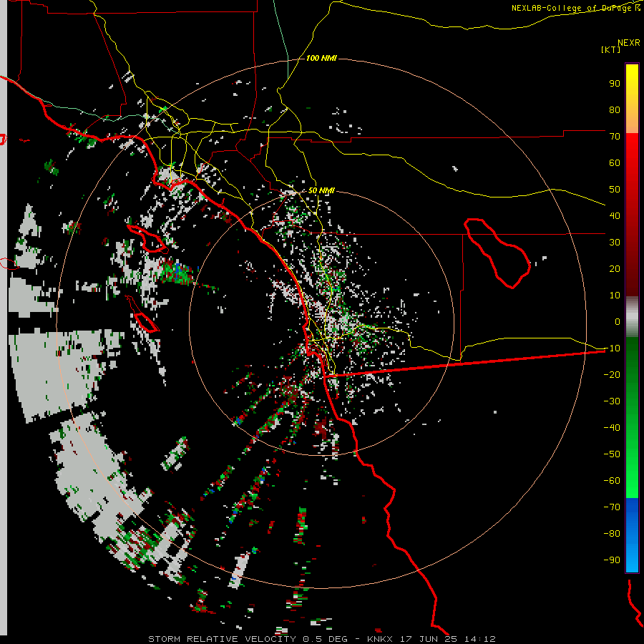The height and width of the screenshot is (644, 644).
Task: Click the 14:12 timestamp in the caption
Action: pos(480,639)
